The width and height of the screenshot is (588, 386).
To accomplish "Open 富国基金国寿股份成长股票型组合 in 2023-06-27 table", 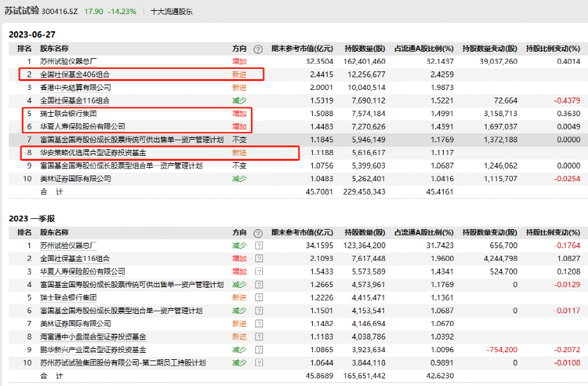I will point(121,166).
